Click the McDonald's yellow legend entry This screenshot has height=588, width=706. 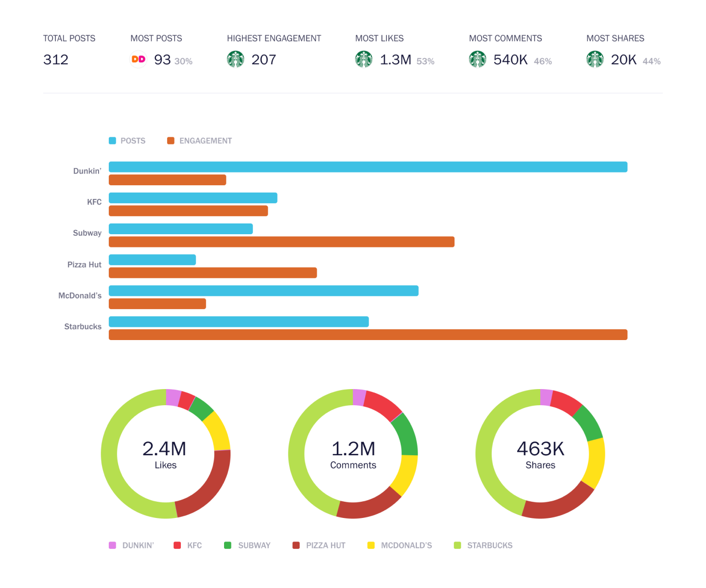coord(400,545)
